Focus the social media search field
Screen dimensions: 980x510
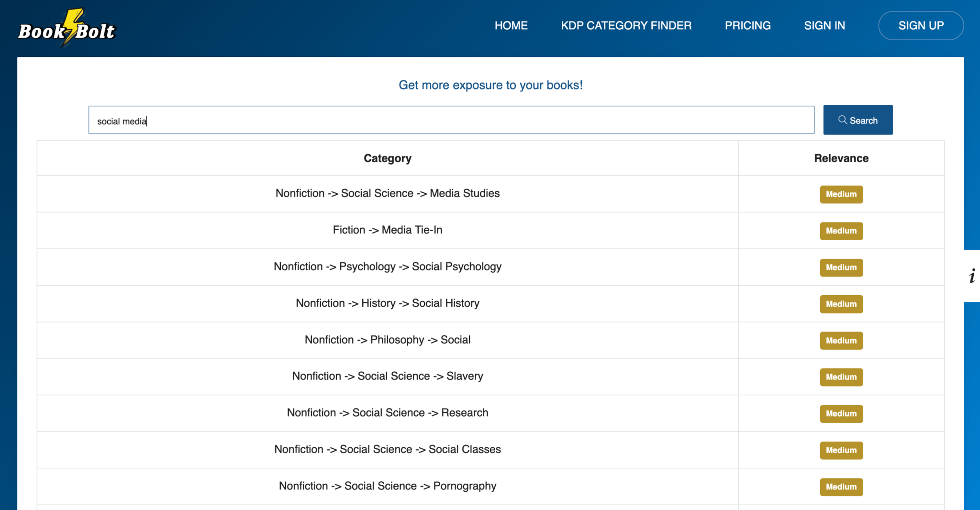(451, 120)
